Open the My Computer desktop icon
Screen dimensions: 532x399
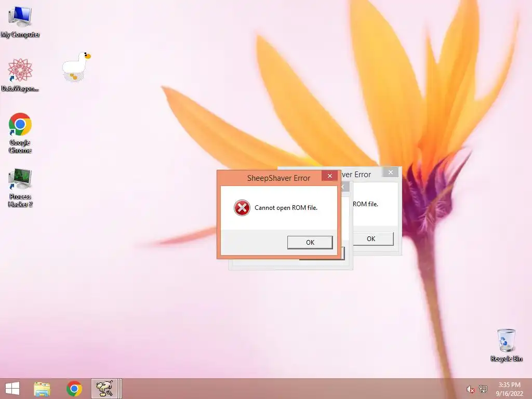tap(20, 22)
